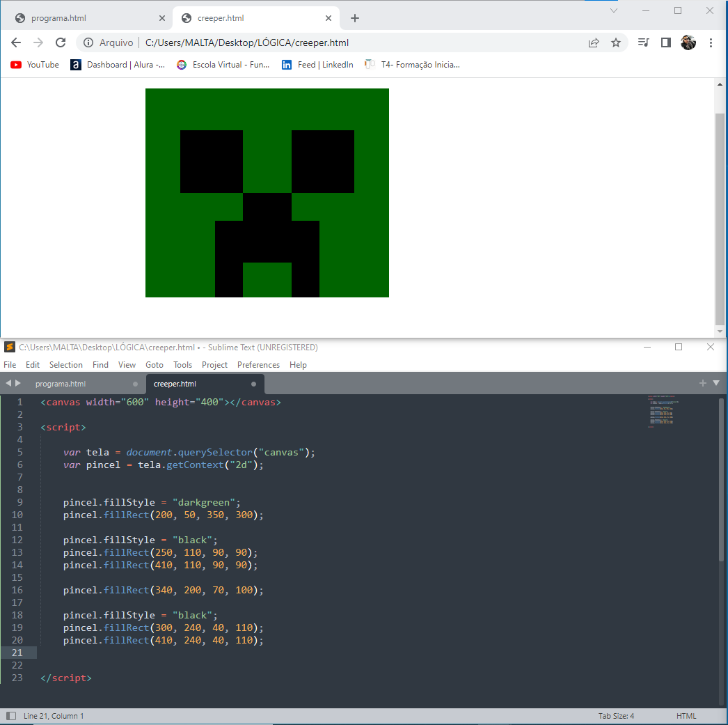Expand Chrome tab search chevron

click(x=614, y=10)
